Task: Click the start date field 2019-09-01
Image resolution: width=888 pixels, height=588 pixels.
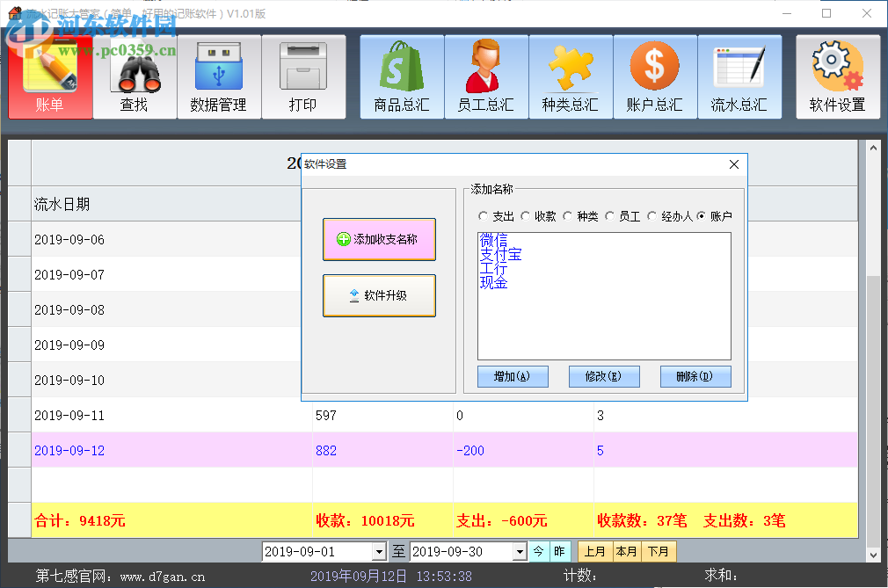Action: point(317,552)
